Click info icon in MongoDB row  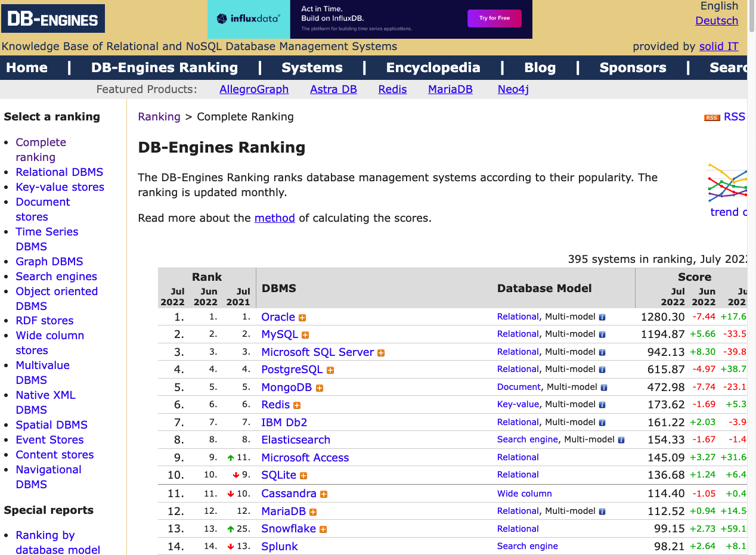[604, 388]
